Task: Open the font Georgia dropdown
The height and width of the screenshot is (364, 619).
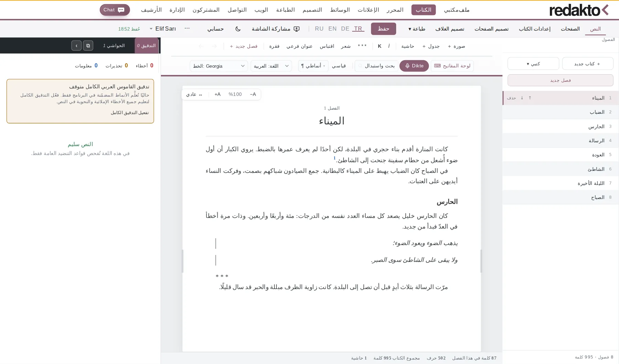Action: click(219, 66)
